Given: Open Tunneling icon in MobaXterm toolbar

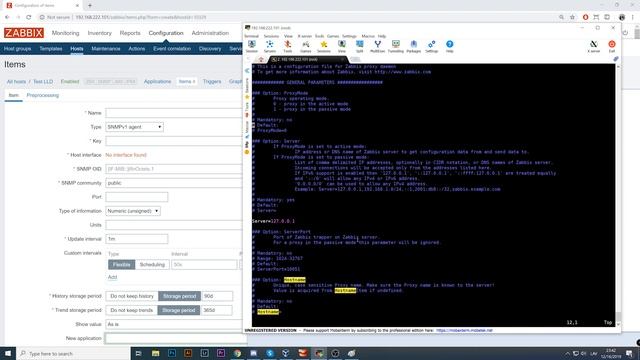Looking at the screenshot, I should [x=396, y=46].
